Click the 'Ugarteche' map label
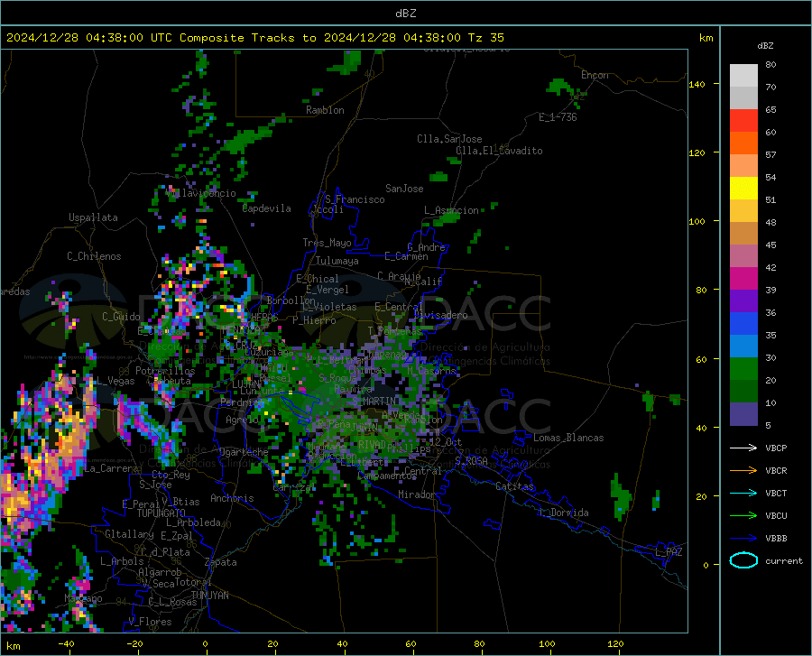The width and height of the screenshot is (812, 656). pos(244,452)
